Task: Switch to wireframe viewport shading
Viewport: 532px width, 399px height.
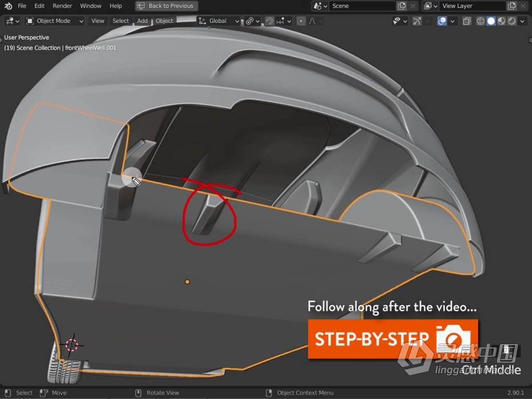Action: pyautogui.click(x=481, y=21)
